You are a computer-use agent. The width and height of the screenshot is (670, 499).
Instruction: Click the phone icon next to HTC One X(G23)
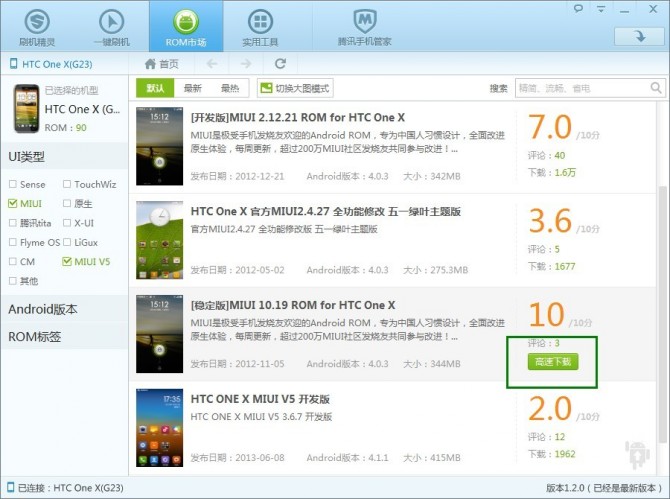pos(13,64)
